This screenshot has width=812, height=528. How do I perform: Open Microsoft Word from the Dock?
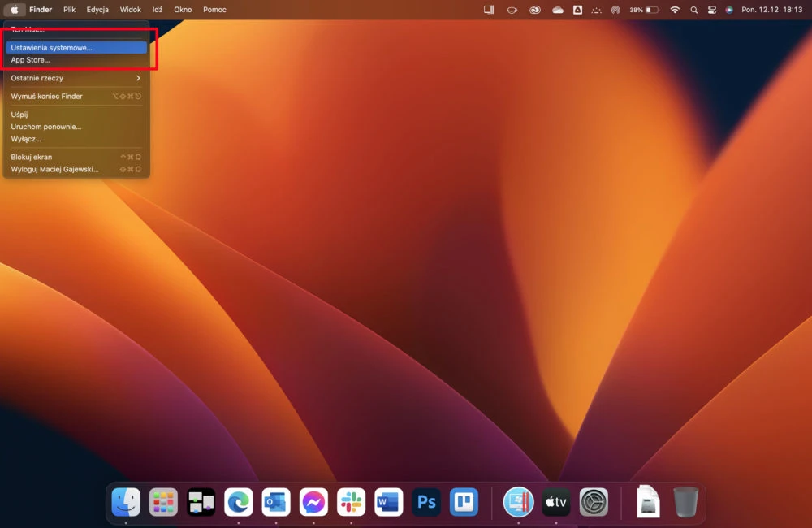click(388, 501)
